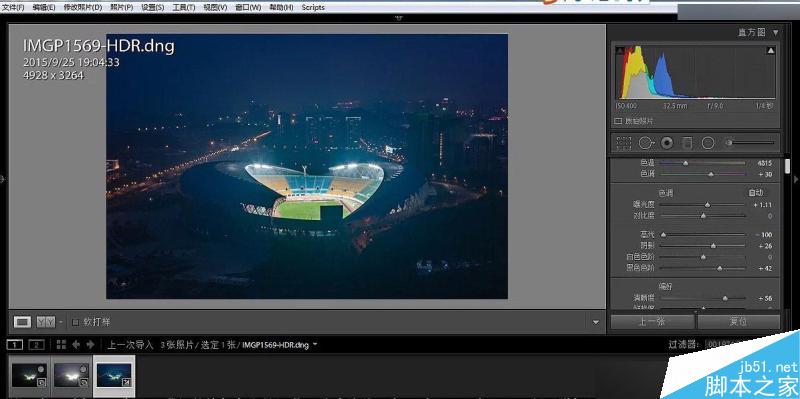
Task: Open the 照片(P) menu
Action: click(121, 8)
